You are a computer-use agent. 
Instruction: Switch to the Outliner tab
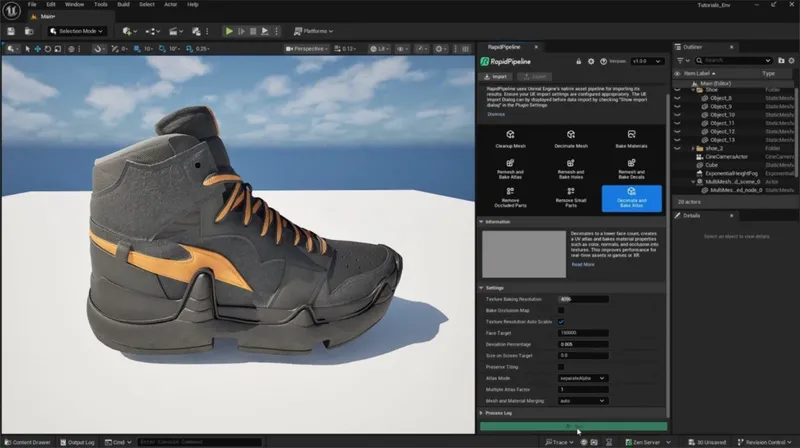tap(692, 47)
